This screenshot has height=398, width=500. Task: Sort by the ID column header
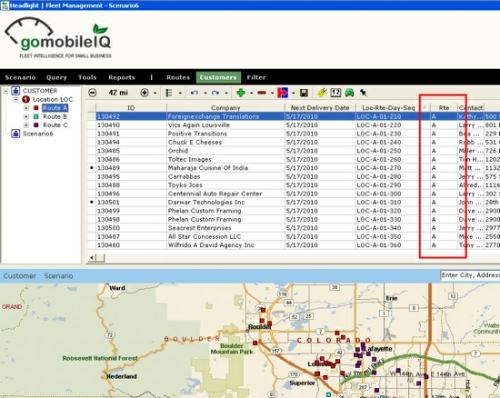click(x=131, y=108)
